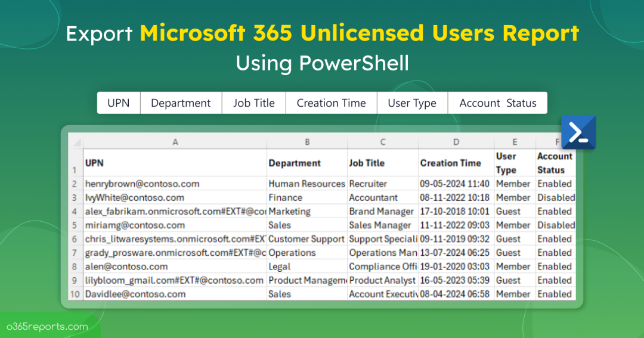This screenshot has width=644, height=338.
Task: Click the User Type heading cell
Action: pos(515,163)
